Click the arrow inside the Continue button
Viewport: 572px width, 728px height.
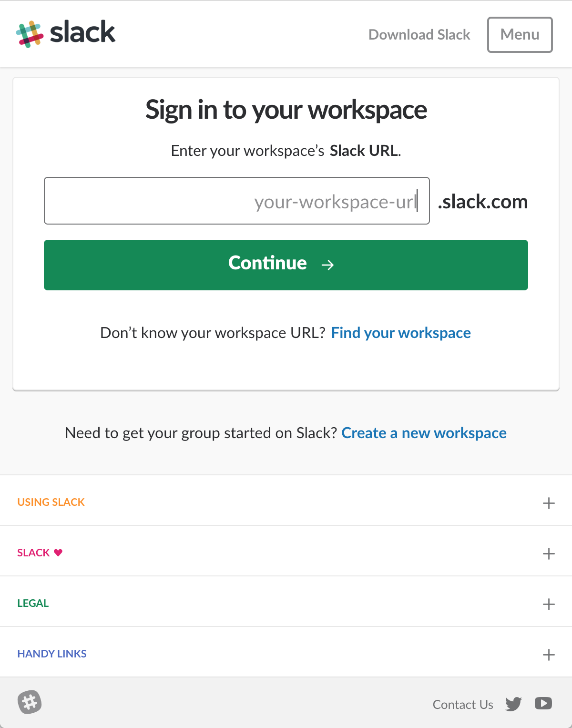pyautogui.click(x=327, y=265)
